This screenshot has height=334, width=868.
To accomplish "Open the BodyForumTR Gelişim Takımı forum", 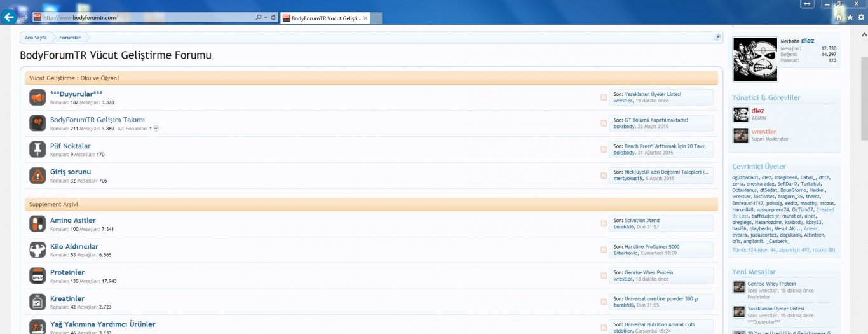I will [97, 120].
